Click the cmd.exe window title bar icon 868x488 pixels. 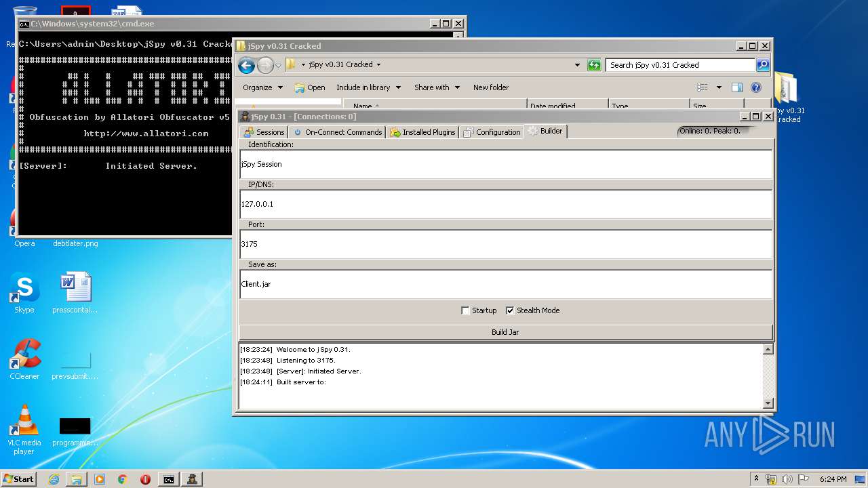24,24
